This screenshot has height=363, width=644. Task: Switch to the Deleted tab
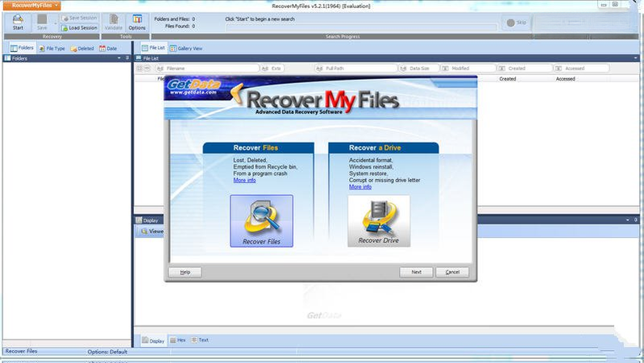tap(82, 48)
